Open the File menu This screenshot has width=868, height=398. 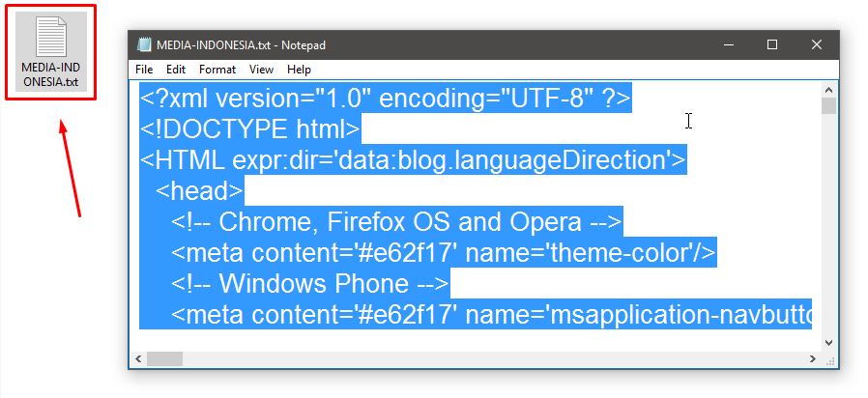(x=144, y=70)
